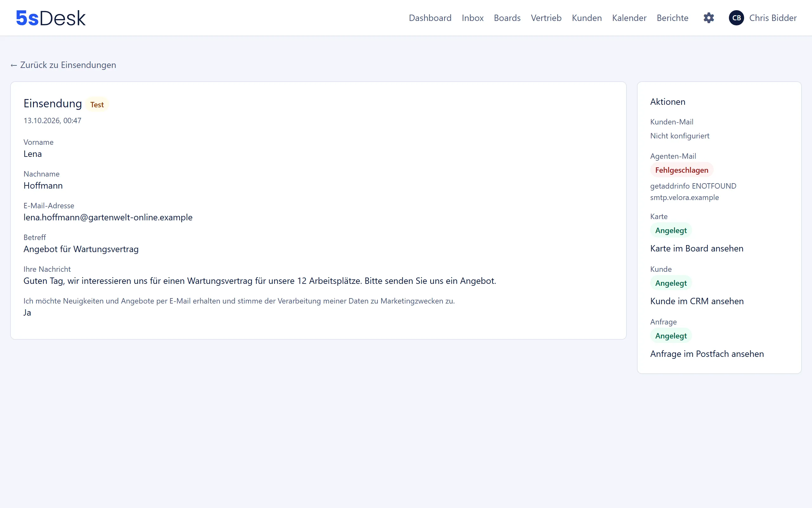
Task: Click the Test badge next to Einsendung
Action: tap(97, 104)
